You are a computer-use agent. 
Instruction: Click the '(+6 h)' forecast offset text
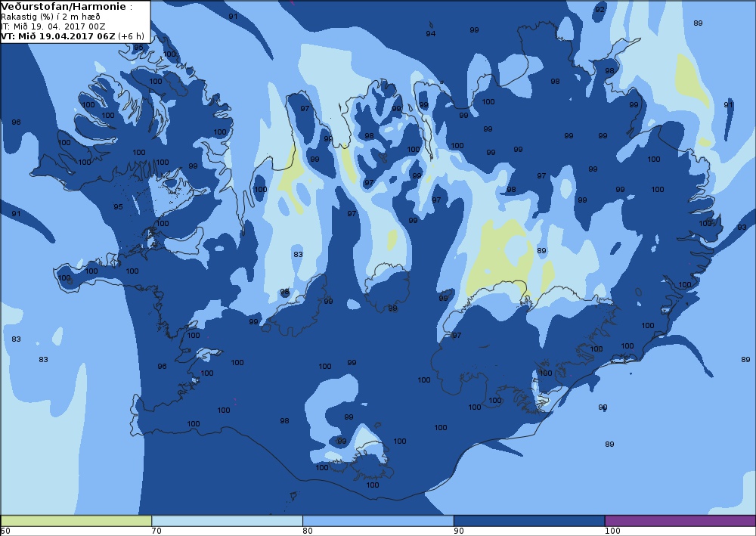pos(131,36)
